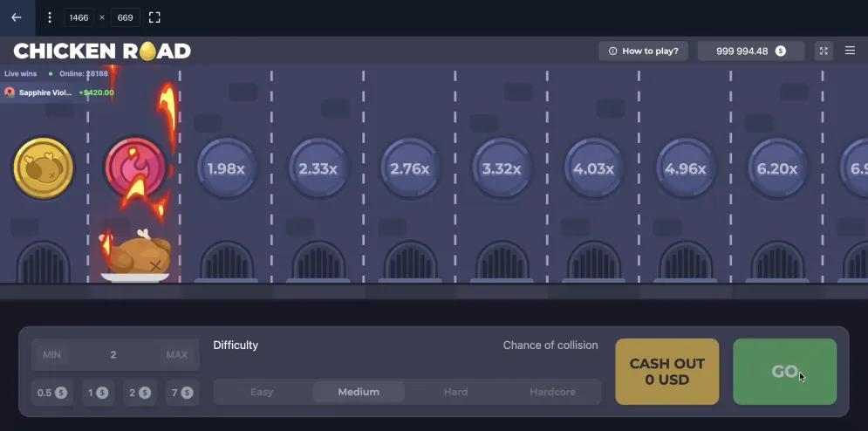The height and width of the screenshot is (431, 868).
Task: Click the Difficulty heading
Action: (x=236, y=345)
